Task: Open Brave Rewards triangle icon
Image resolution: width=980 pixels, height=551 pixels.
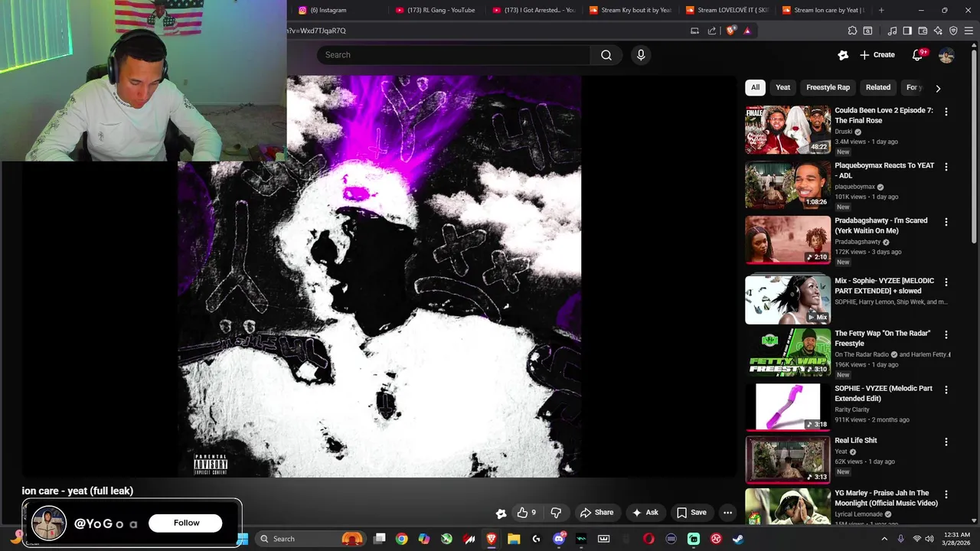Action: pyautogui.click(x=747, y=31)
